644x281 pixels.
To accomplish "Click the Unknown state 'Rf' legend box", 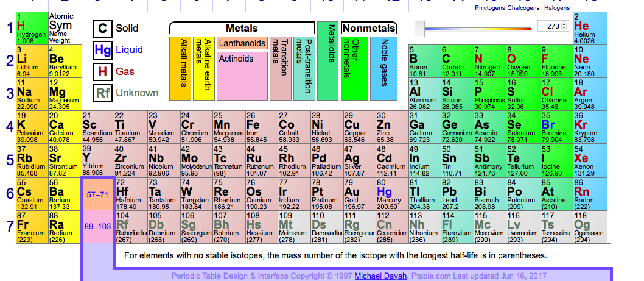I will coord(102,93).
